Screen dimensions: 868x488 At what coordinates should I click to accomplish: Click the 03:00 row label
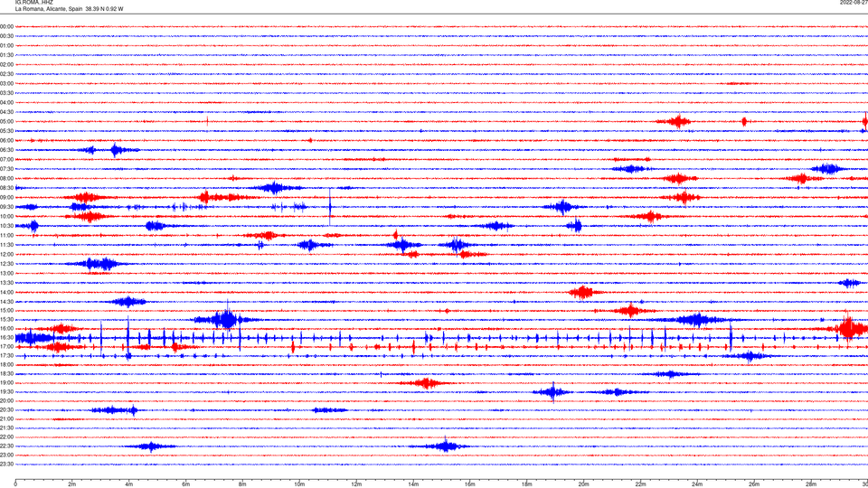(6, 83)
